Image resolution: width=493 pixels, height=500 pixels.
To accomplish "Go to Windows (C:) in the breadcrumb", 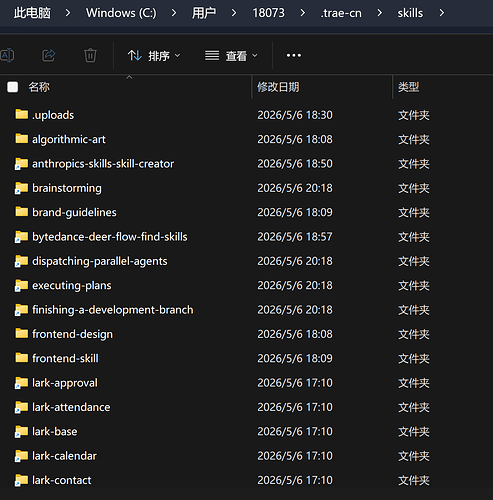I will click(x=121, y=13).
